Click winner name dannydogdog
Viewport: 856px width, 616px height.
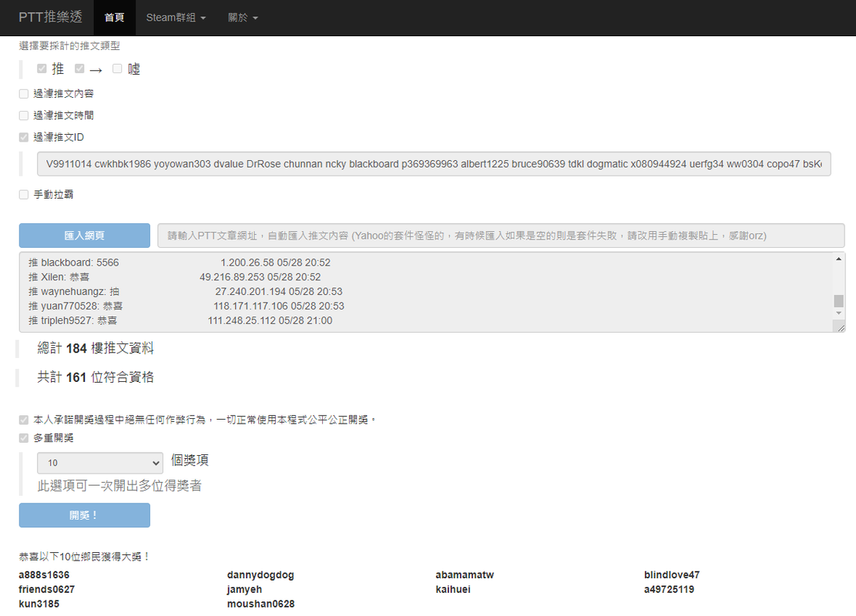click(x=260, y=575)
